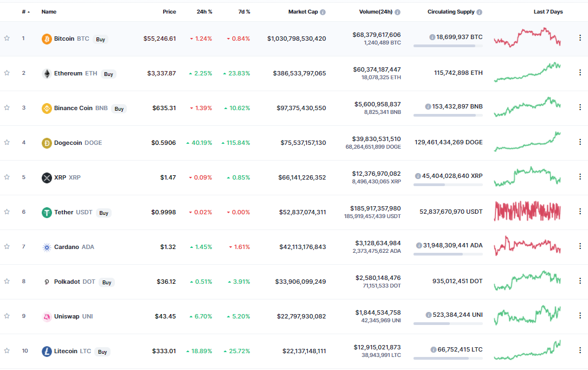
Task: Star Ethereum to add to watchlist
Action: tap(7, 73)
